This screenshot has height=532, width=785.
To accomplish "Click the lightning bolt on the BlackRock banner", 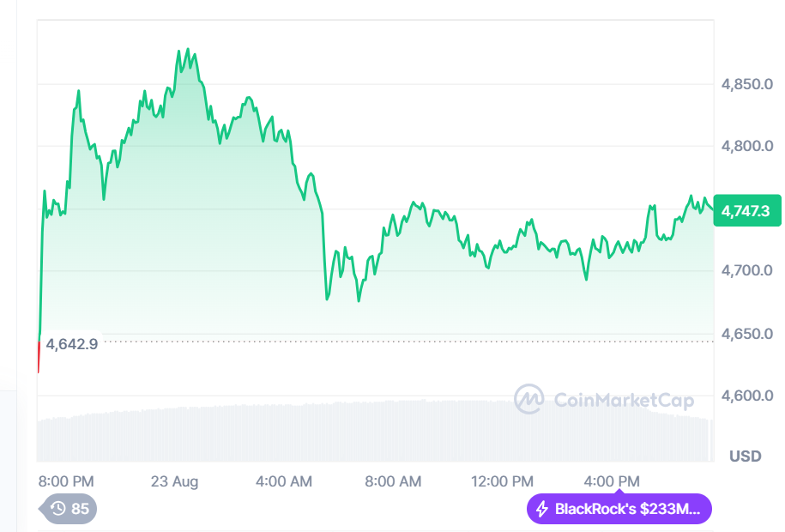I will [540, 509].
